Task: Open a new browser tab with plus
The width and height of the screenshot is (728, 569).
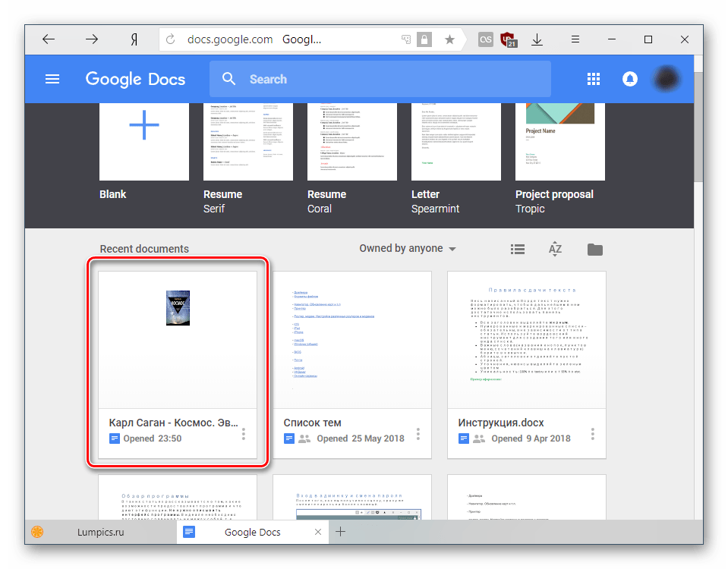Action: [x=341, y=533]
